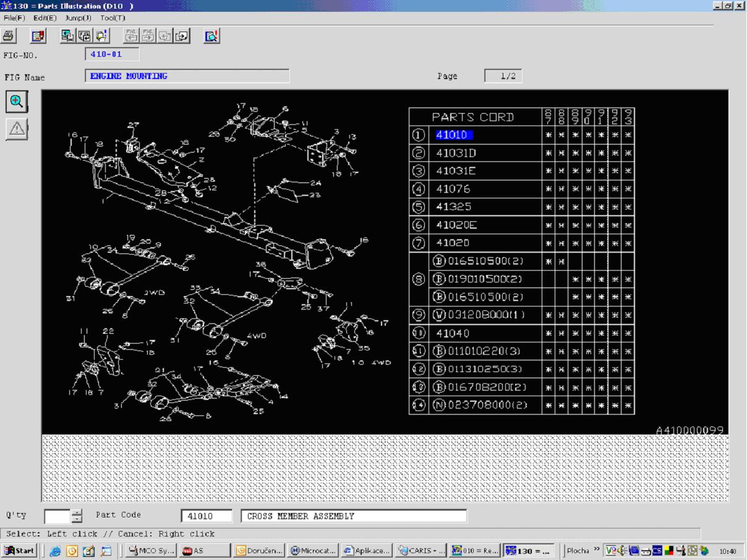Select part code 41020E in table
This screenshot has width=747, height=560.
(x=456, y=225)
